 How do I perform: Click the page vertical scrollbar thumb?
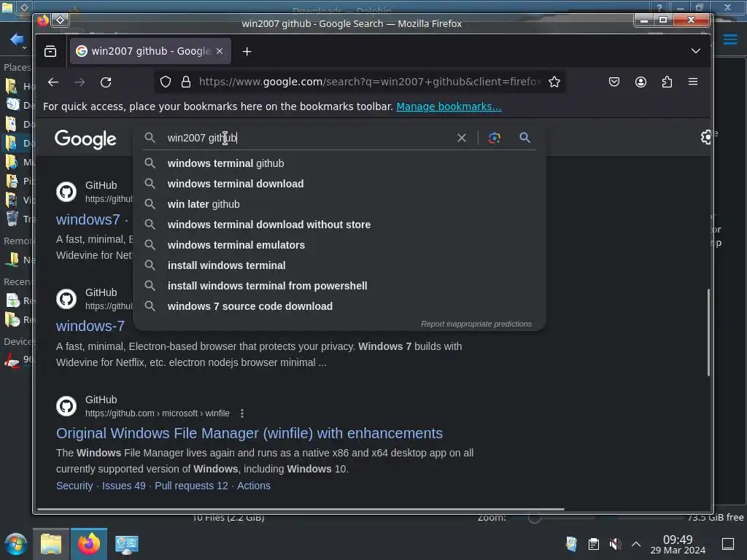pyautogui.click(x=708, y=332)
